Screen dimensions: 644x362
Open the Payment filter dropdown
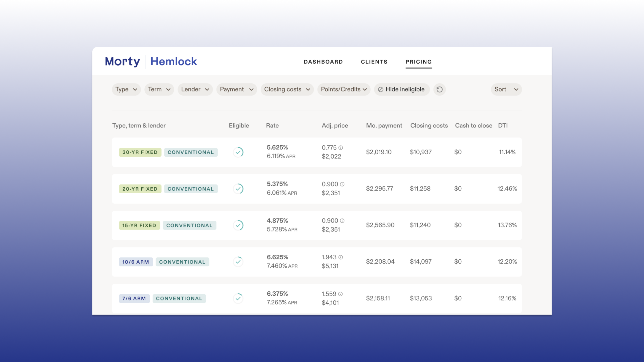pyautogui.click(x=237, y=89)
